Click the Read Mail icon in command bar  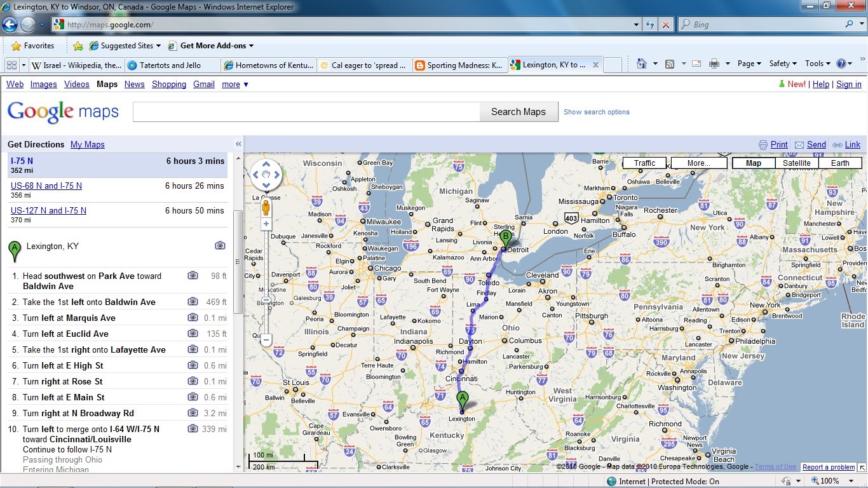(696, 64)
